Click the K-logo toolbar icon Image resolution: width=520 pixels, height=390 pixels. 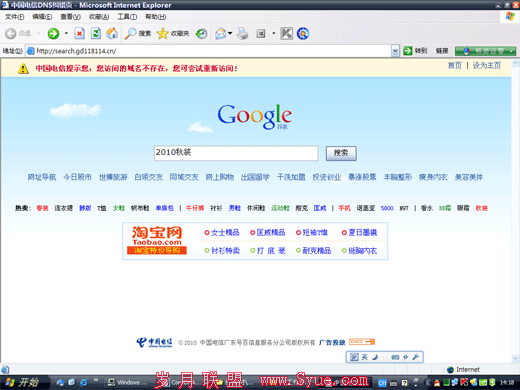pos(286,33)
